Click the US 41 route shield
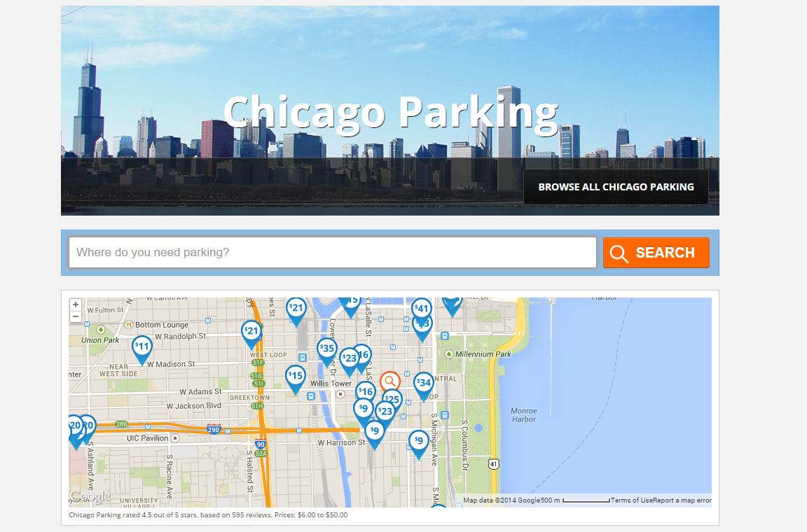 [494, 464]
